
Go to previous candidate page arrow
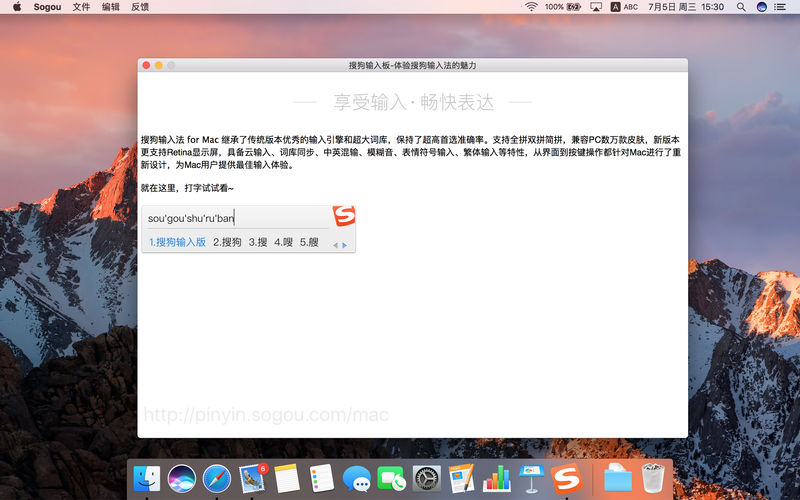335,245
